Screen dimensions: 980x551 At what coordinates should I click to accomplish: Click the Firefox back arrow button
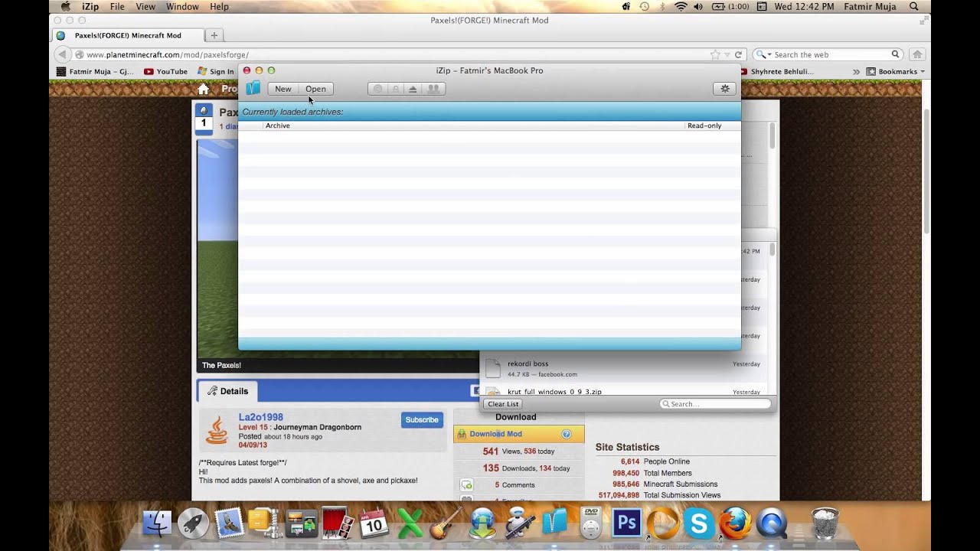coord(63,54)
